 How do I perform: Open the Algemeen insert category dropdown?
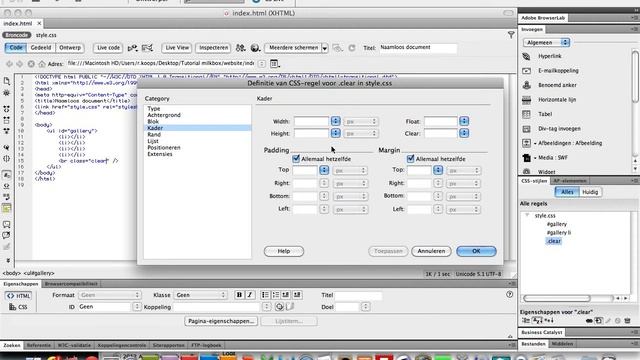pyautogui.click(x=547, y=42)
